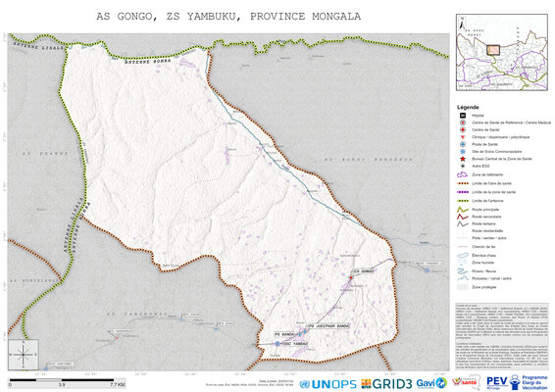
Task: Select the Bureau Central de la Zone icon
Action: pos(462,159)
